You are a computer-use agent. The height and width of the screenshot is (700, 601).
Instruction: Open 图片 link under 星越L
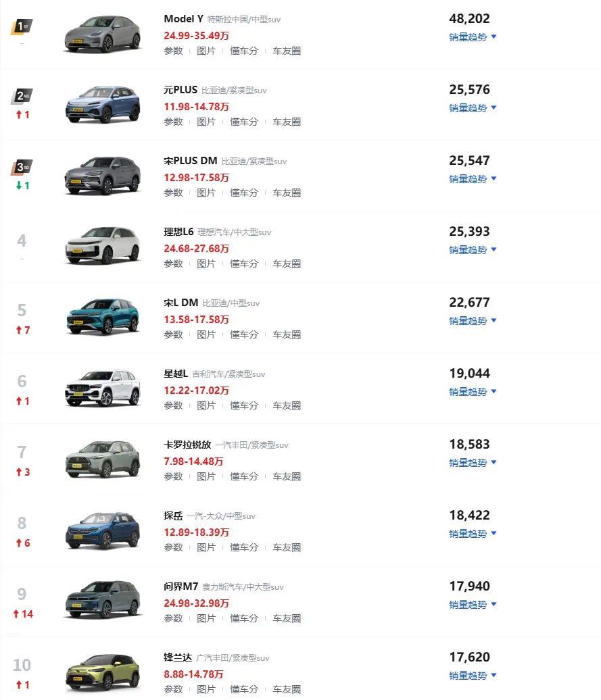point(206,405)
